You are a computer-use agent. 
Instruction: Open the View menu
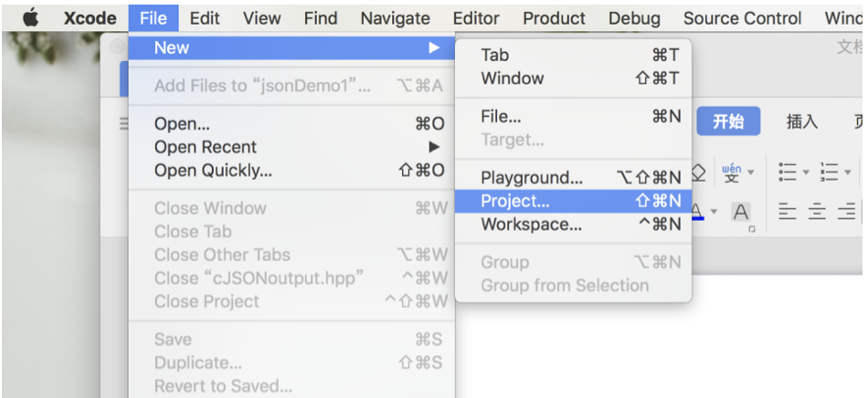click(x=261, y=18)
